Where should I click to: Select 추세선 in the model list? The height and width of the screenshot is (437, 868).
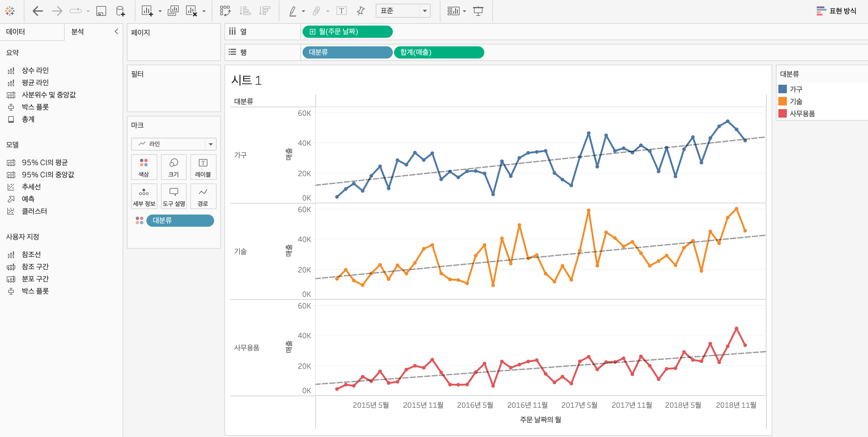point(31,187)
